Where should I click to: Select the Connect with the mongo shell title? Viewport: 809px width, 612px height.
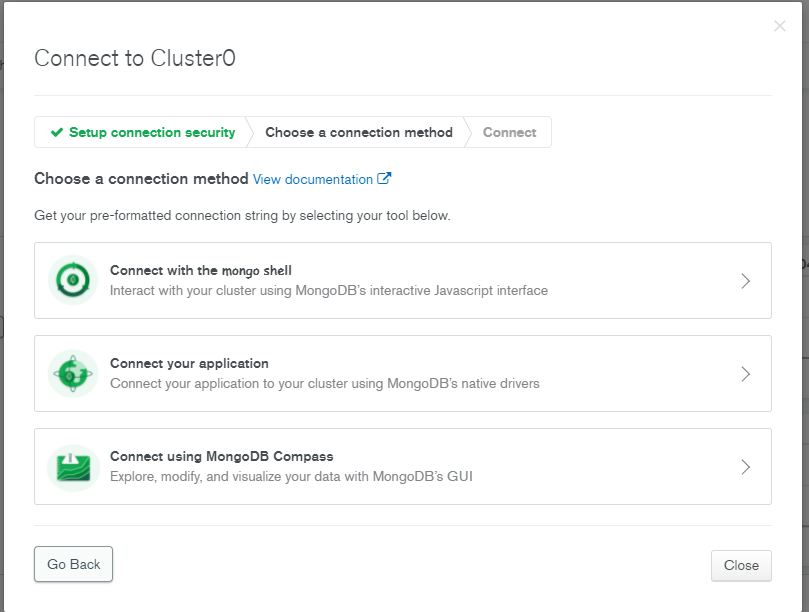pos(200,270)
